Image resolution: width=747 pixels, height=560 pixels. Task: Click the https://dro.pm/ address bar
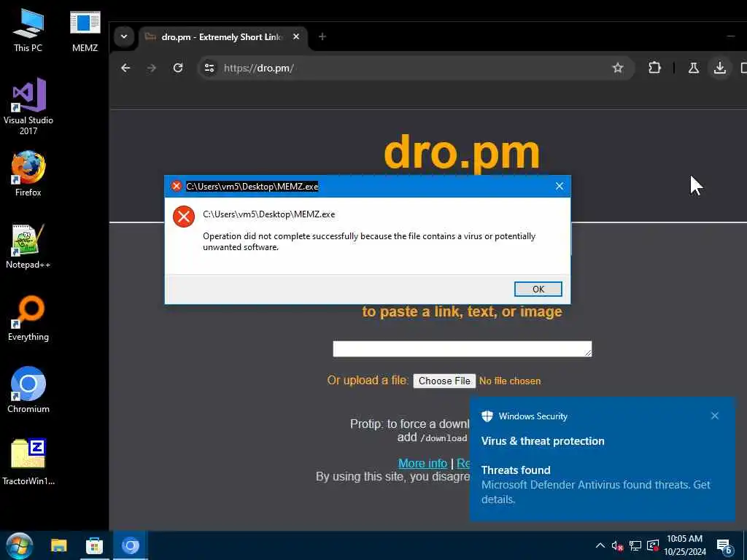(x=414, y=68)
